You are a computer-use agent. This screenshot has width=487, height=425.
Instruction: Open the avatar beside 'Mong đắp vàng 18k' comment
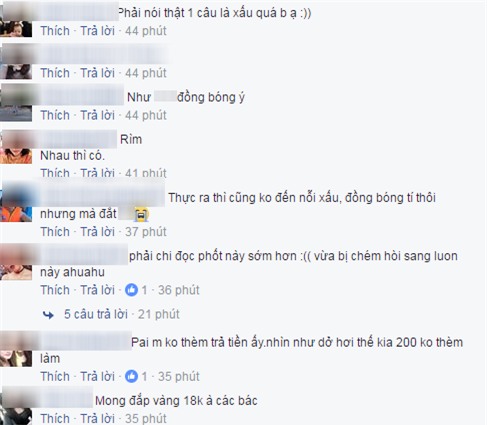[x=16, y=407]
